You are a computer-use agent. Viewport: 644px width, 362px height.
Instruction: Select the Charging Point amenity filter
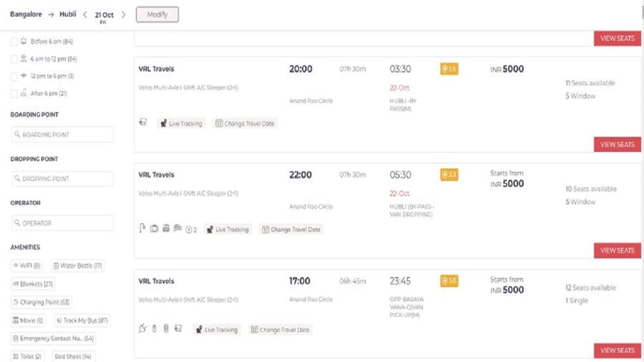41,302
